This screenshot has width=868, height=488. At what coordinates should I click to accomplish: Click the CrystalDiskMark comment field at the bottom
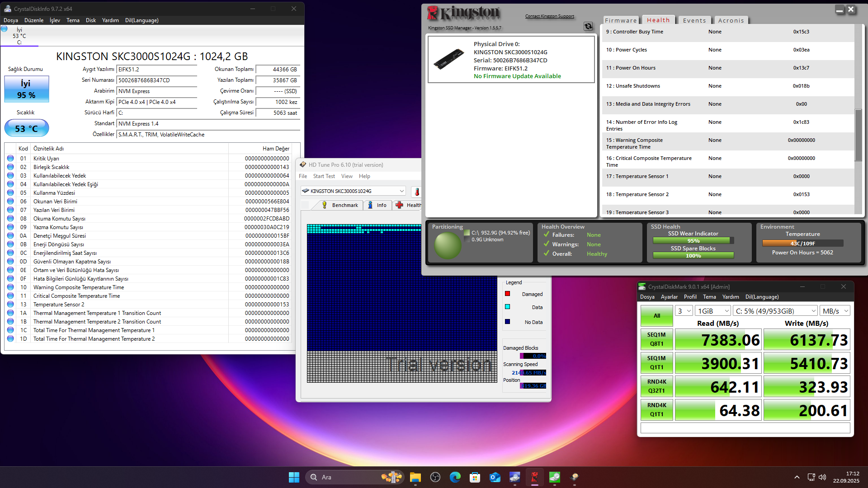[x=745, y=428]
